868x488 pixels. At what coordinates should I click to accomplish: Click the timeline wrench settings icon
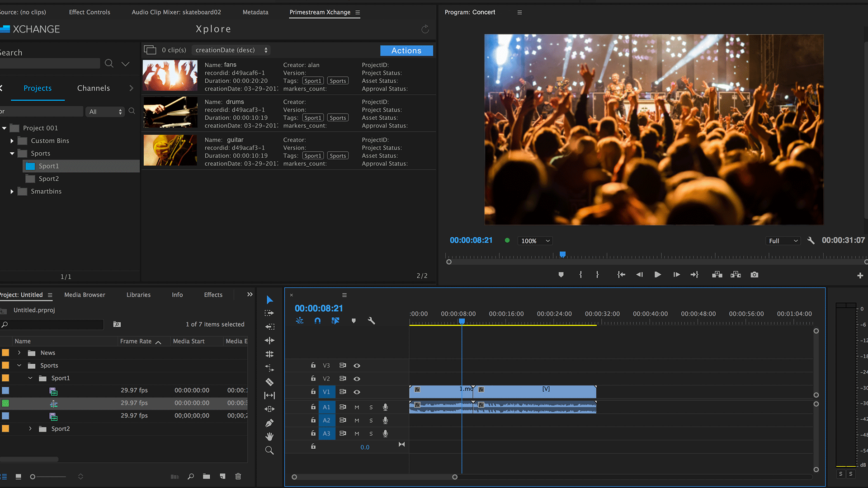371,321
